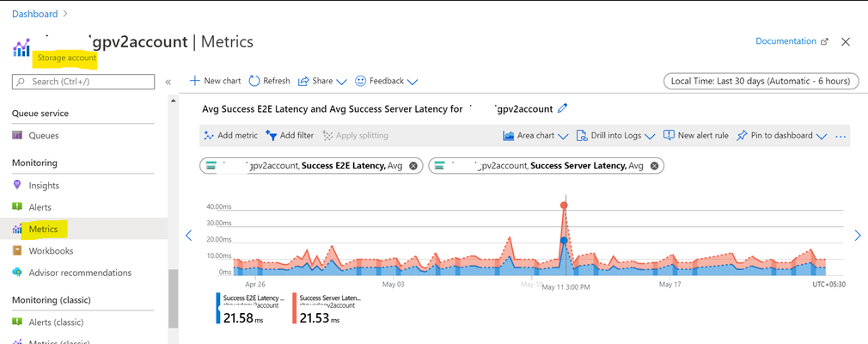Open the Documentation link
The width and height of the screenshot is (868, 344).
(785, 41)
